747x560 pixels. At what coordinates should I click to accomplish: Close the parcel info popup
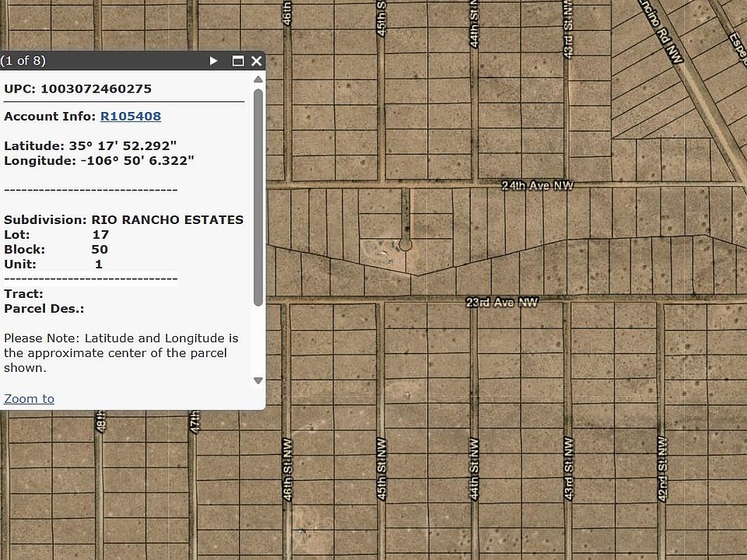256,61
